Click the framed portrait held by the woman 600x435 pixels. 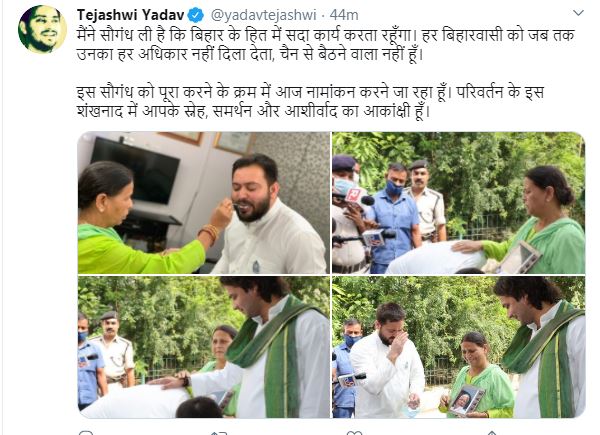click(x=468, y=400)
